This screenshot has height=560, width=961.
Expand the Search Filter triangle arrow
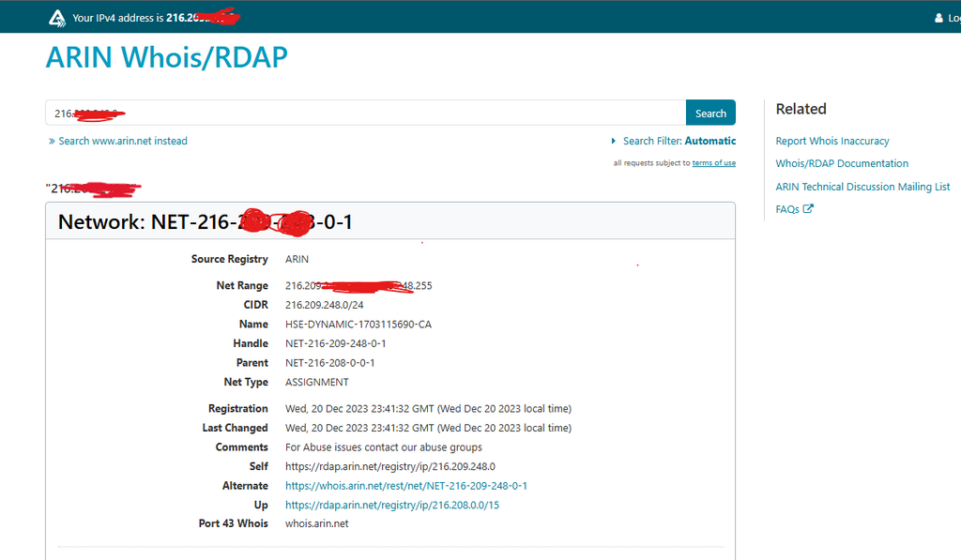point(613,141)
